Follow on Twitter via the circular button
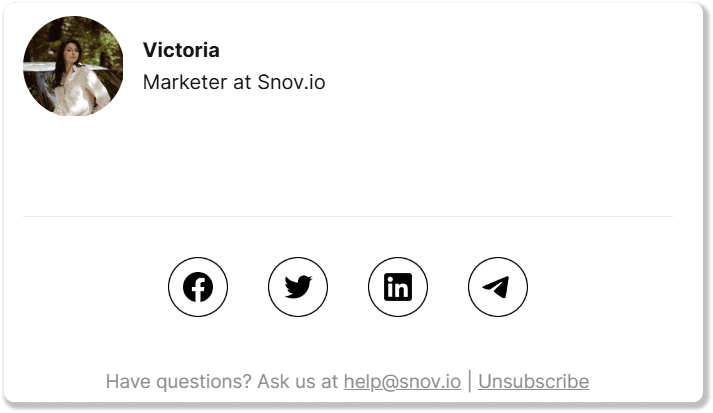Image resolution: width=713 pixels, height=413 pixels. click(298, 288)
